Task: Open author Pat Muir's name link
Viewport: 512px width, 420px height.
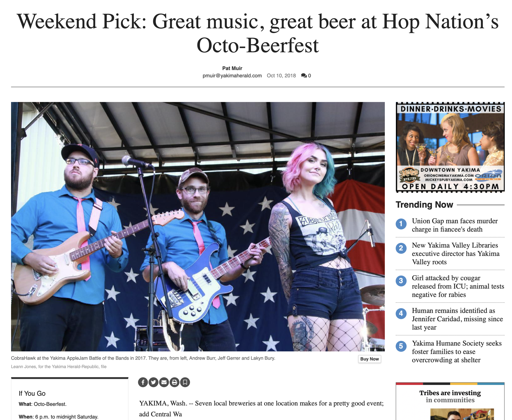Action: 232,68
